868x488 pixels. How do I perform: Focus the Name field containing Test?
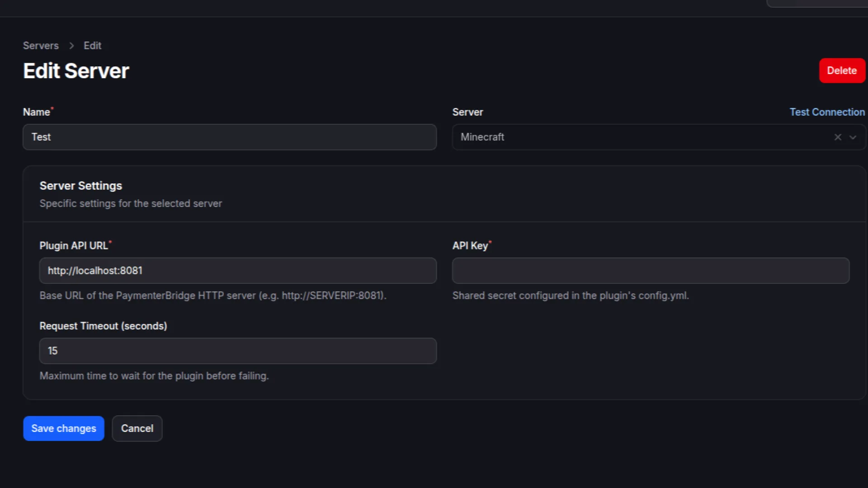click(x=229, y=137)
